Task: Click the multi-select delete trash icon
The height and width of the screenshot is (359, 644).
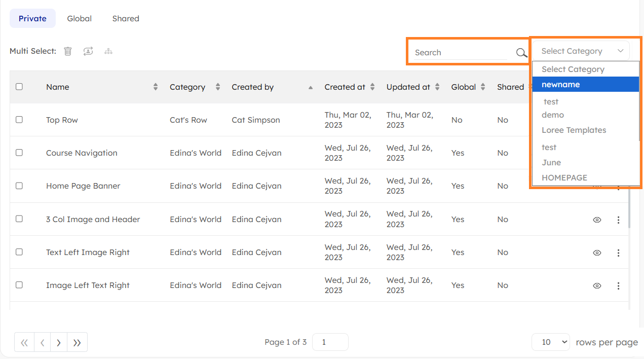Action: pyautogui.click(x=68, y=51)
